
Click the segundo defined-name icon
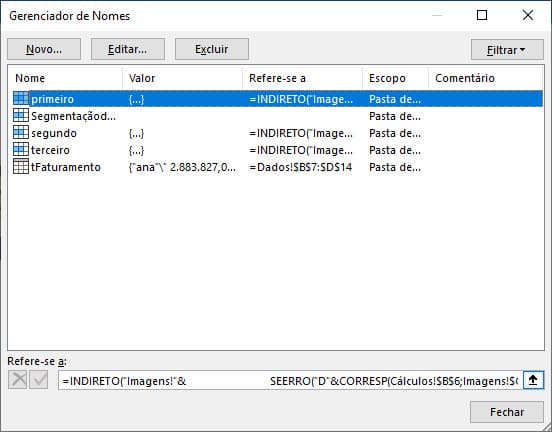pos(21,132)
